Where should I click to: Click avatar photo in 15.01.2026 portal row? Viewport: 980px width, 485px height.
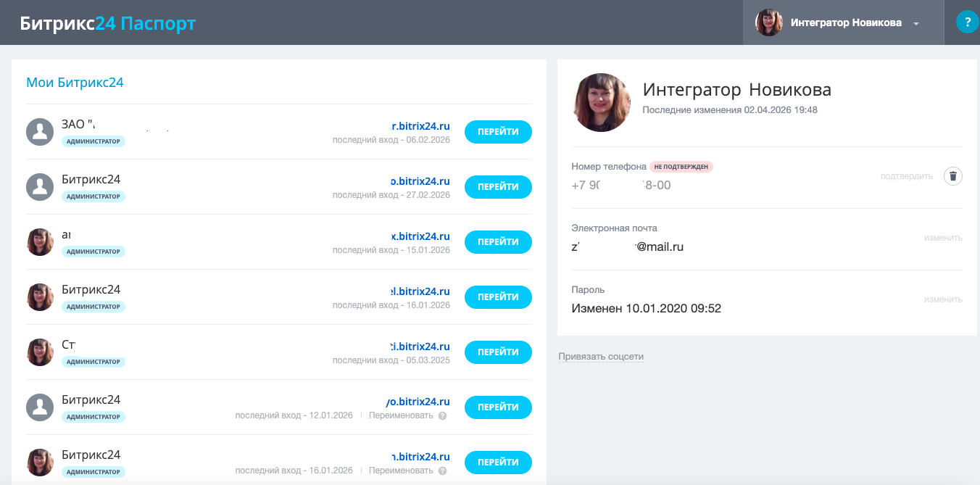point(40,242)
